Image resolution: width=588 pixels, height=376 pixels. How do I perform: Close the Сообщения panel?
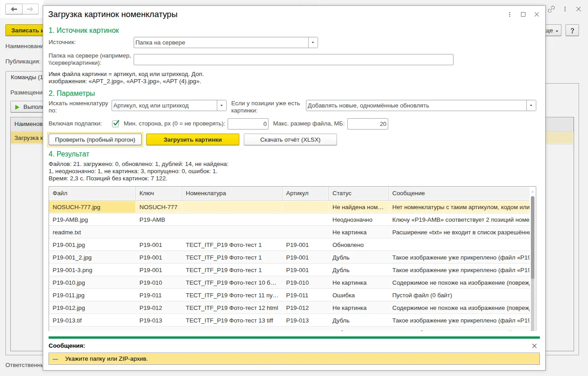534,346
